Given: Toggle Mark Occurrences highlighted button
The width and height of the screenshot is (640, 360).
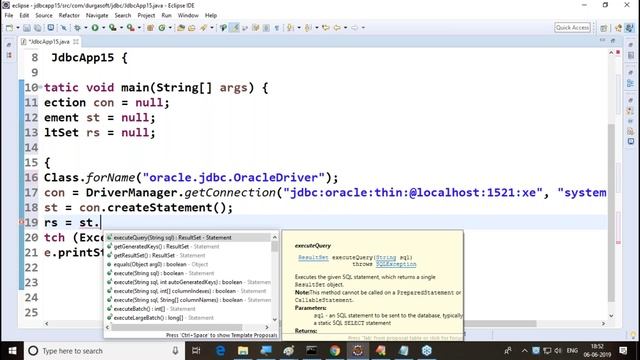Looking at the screenshot, I should (235, 28).
